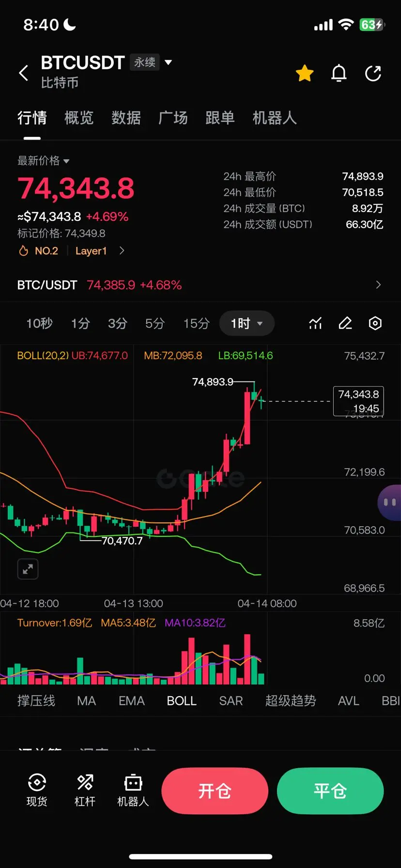
Task: Open chart indicators icon
Action: coord(315,323)
